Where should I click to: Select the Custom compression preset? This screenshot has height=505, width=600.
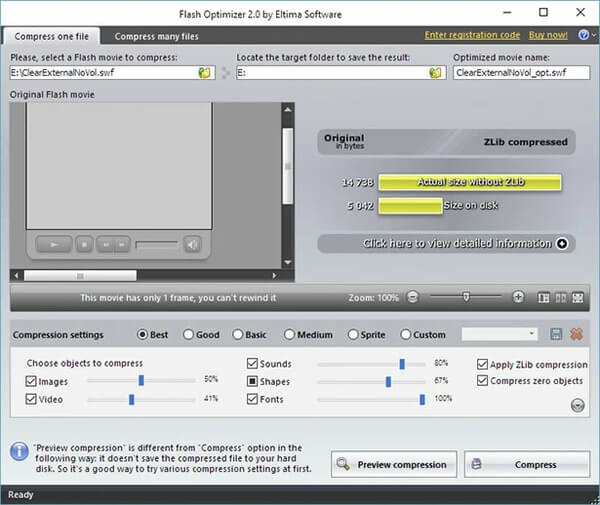click(405, 335)
